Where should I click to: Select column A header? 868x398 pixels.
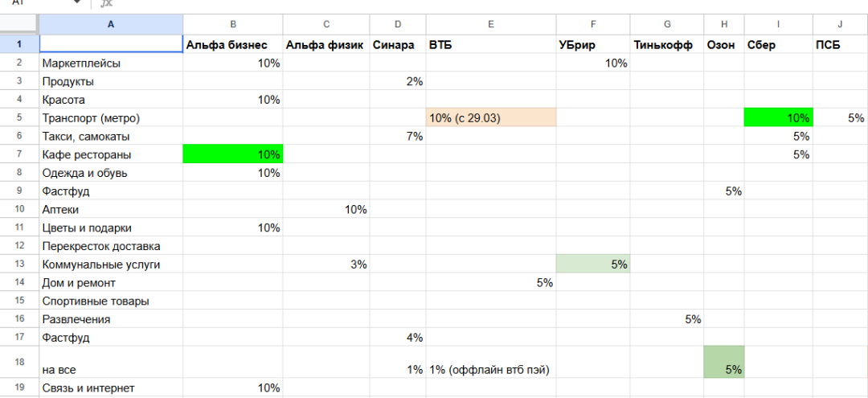pyautogui.click(x=111, y=25)
